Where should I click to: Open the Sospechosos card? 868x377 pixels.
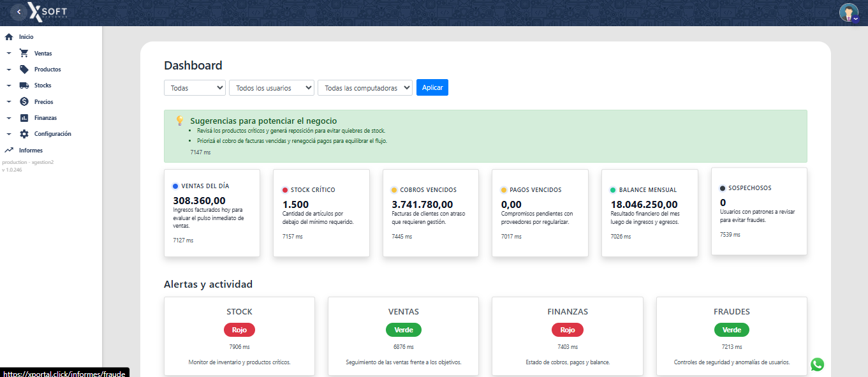pyautogui.click(x=759, y=211)
